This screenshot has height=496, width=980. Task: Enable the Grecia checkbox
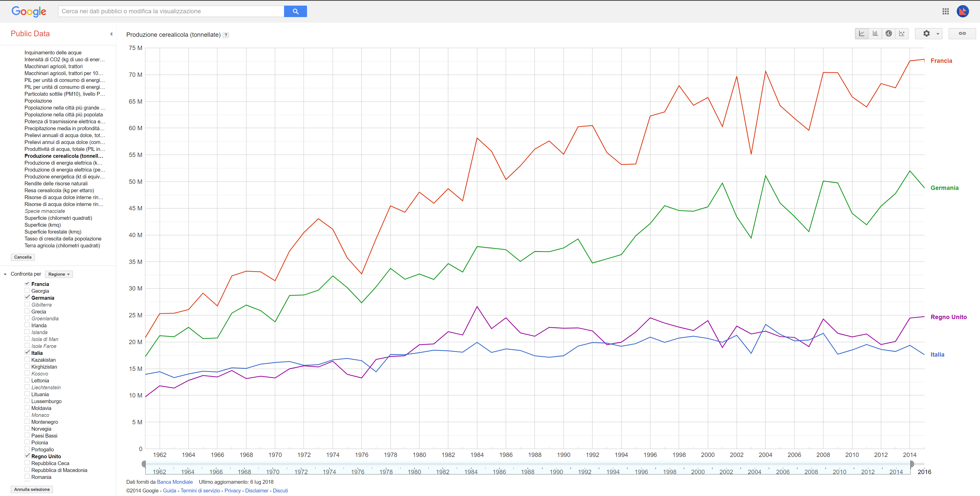[27, 311]
